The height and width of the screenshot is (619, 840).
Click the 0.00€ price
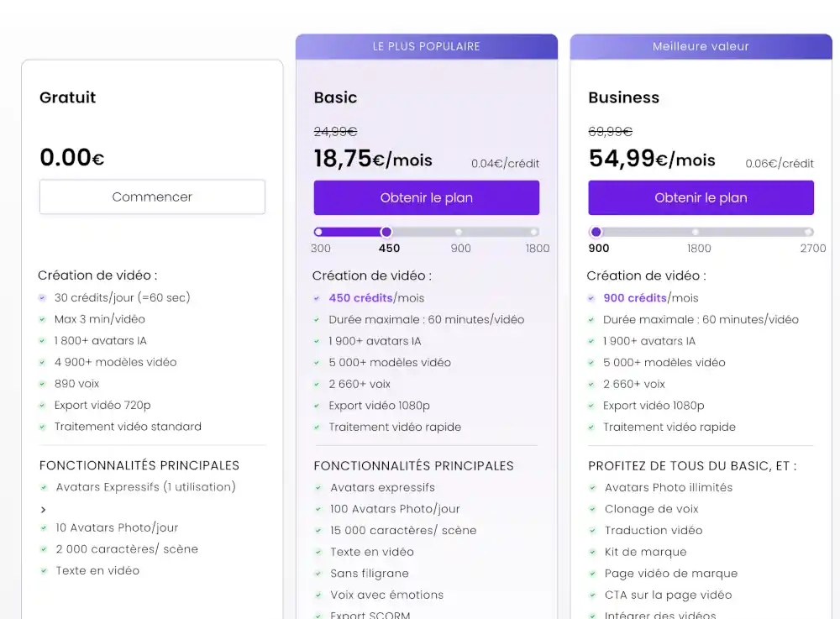pos(71,157)
